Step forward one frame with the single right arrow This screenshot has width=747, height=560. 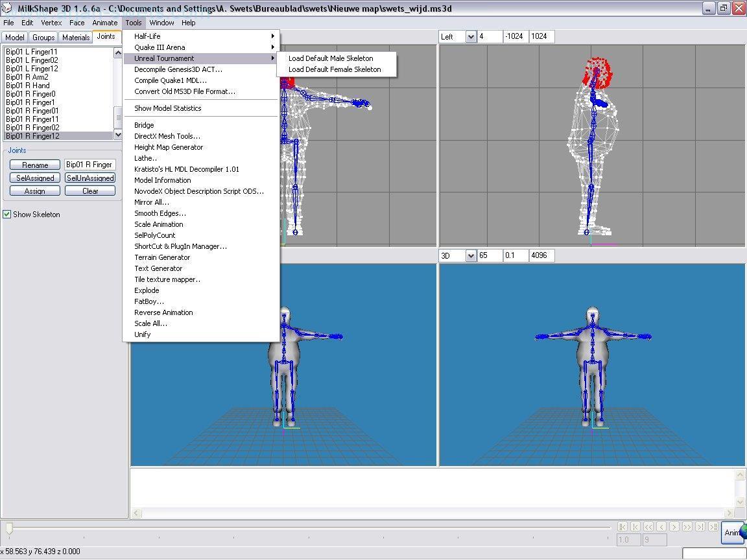coord(674,526)
